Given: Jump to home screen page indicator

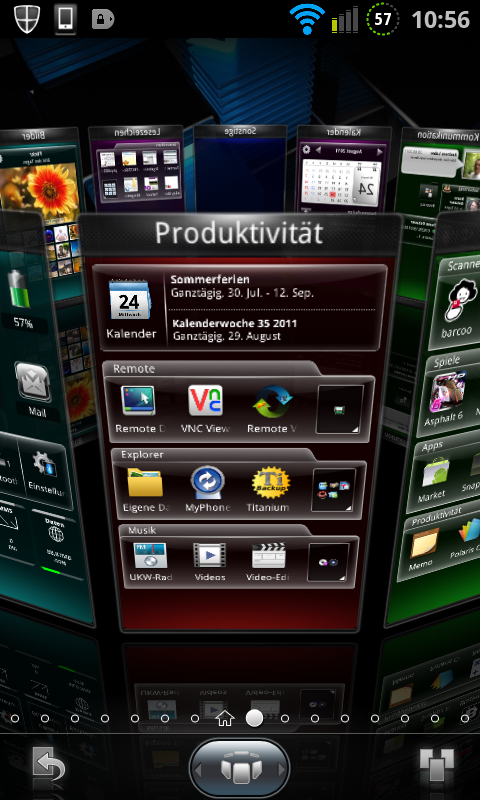Looking at the screenshot, I should click(224, 718).
